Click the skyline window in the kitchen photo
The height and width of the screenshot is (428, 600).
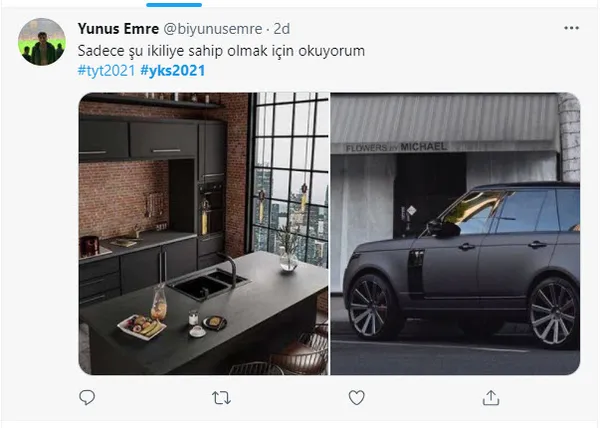290,178
